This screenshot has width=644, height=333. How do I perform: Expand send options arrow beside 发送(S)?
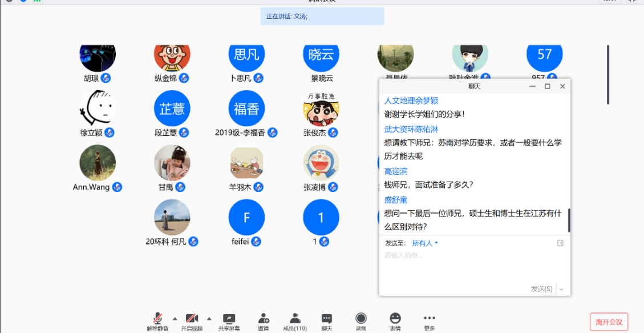[561, 289]
